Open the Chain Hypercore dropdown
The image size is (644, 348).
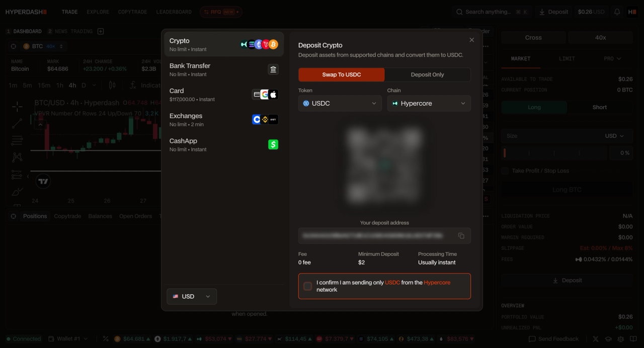[429, 103]
